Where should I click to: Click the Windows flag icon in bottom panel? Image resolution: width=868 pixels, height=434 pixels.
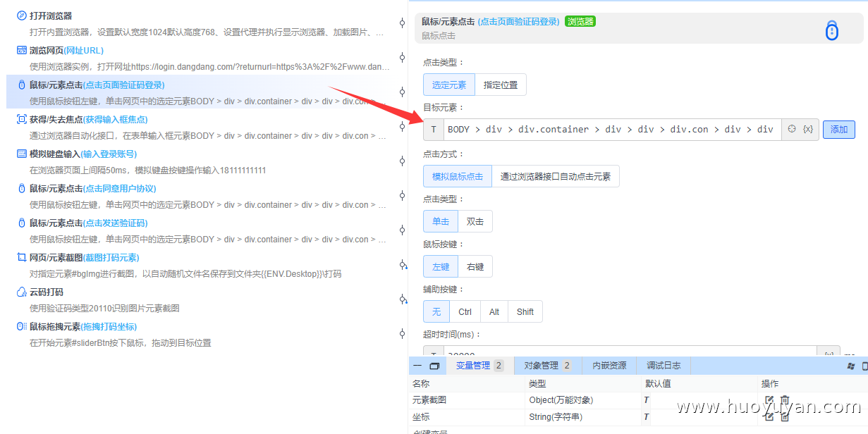click(x=851, y=366)
